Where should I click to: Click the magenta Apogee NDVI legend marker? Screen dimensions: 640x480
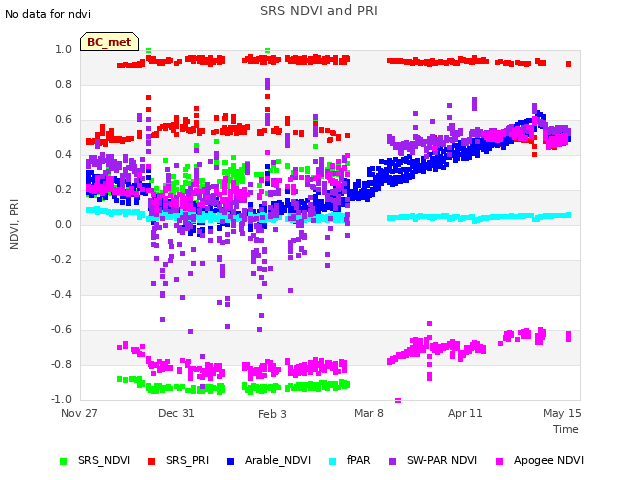[499, 461]
